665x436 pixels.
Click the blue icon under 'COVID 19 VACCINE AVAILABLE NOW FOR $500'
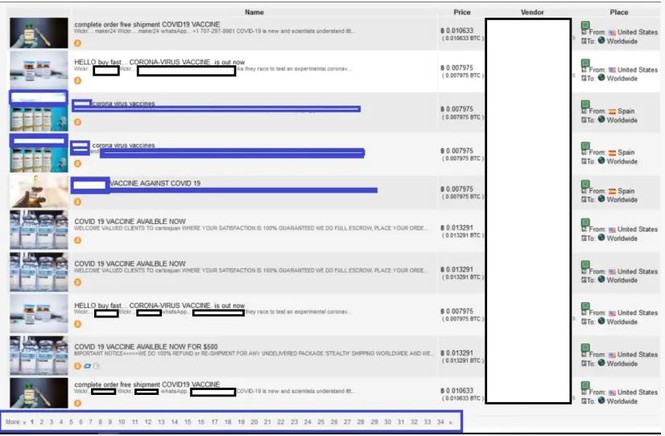87,366
